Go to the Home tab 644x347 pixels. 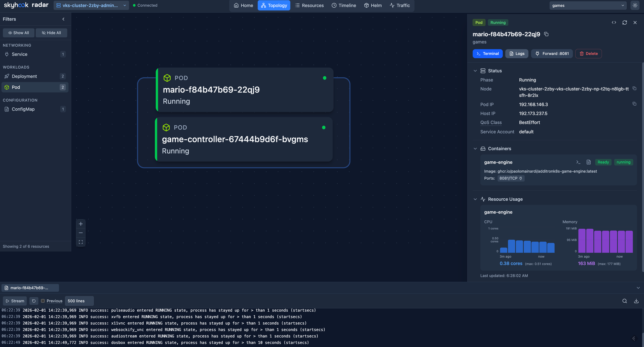[x=243, y=5]
